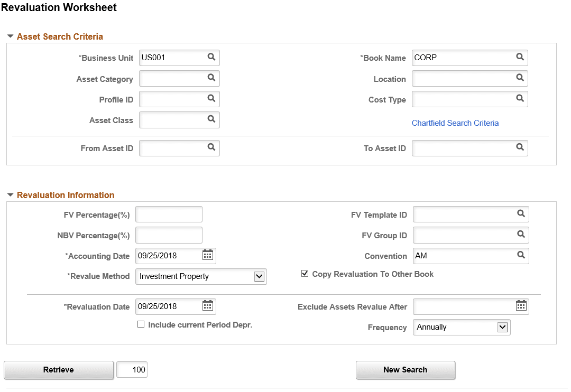The height and width of the screenshot is (392, 571).
Task: Click Cost Type lookup magnifier icon
Action: 520,98
